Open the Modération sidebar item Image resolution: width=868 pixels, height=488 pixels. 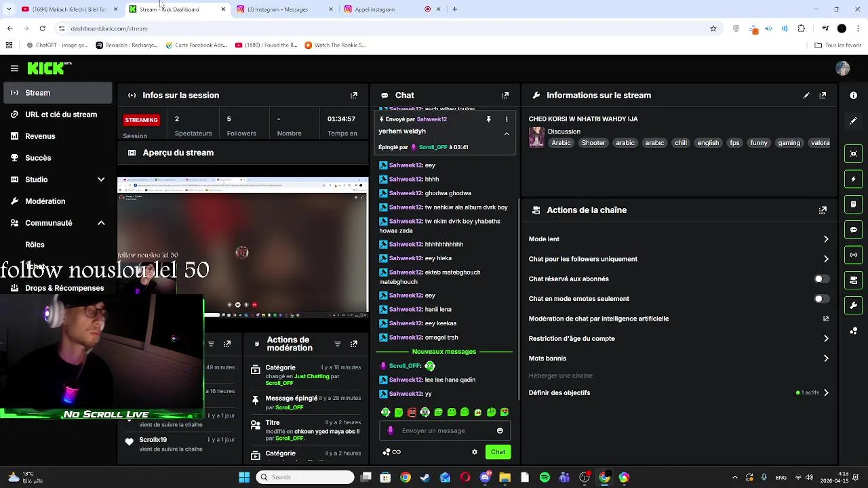(x=57, y=201)
